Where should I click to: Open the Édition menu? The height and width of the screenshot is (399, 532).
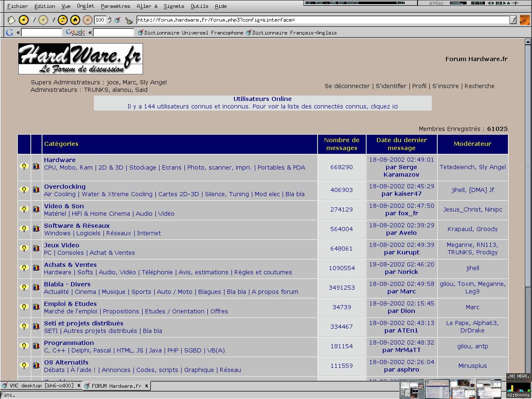(x=45, y=6)
